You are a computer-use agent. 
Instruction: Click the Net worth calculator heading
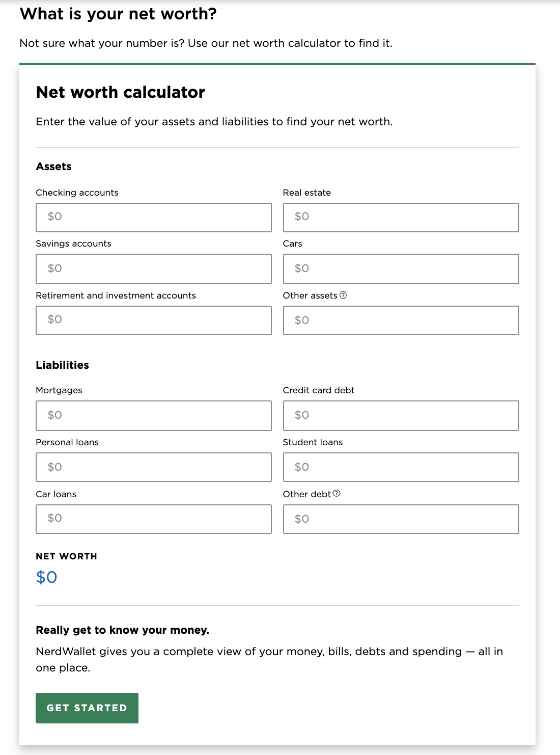click(120, 92)
